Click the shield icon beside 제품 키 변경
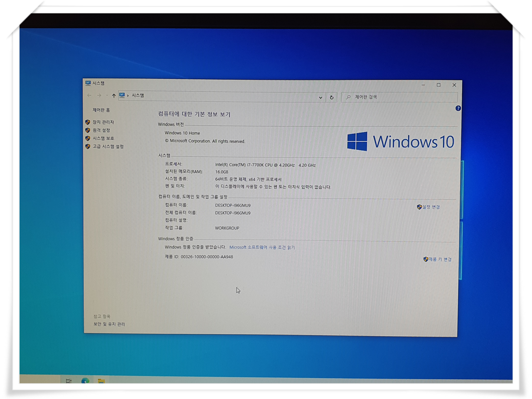Screen dimensions: 532x399 click(426, 259)
